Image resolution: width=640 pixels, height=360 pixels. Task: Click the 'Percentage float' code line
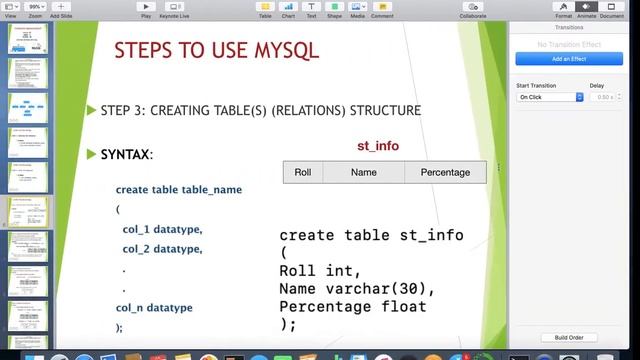(353, 307)
